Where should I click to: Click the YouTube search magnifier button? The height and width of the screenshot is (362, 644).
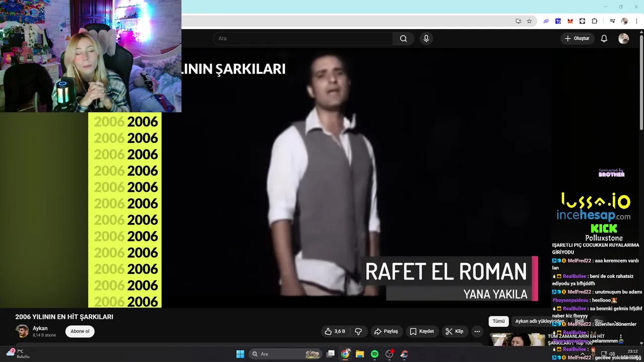point(404,39)
